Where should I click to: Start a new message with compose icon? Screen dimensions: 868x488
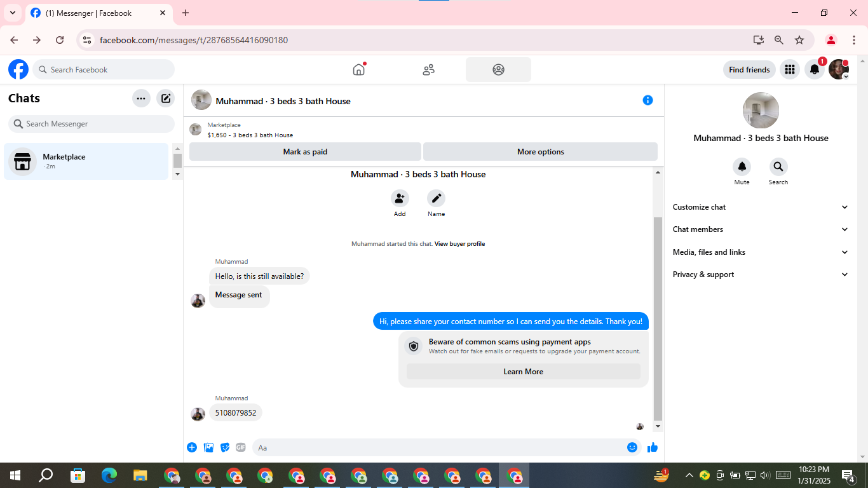pos(166,98)
